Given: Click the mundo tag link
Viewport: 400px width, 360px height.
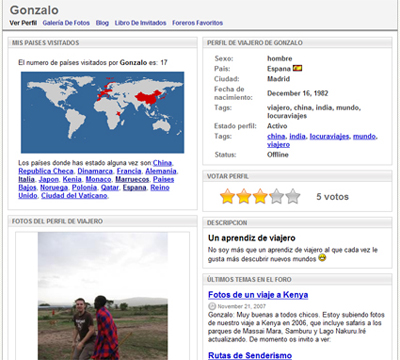Looking at the screenshot, I should (364, 136).
